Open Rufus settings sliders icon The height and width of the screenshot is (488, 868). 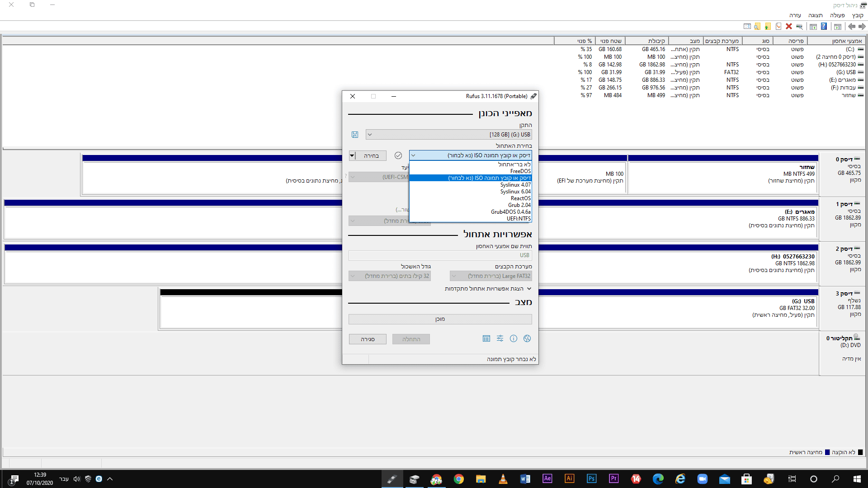pyautogui.click(x=500, y=338)
